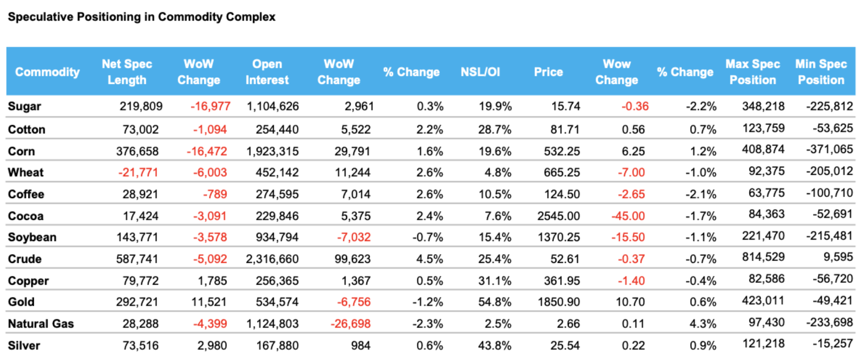Click Natural Gas price change 4.3%
The width and height of the screenshot is (868, 357).
click(703, 324)
